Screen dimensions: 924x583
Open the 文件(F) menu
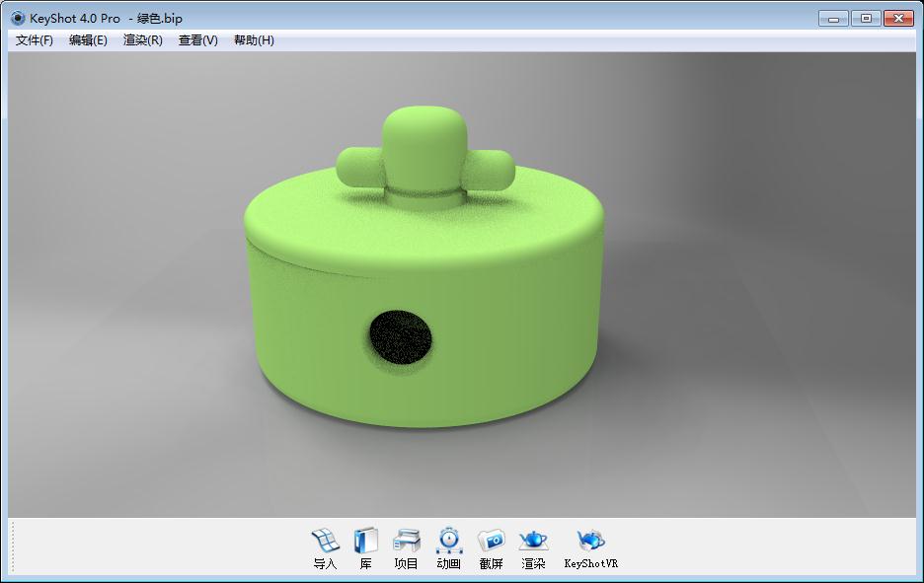coord(35,40)
